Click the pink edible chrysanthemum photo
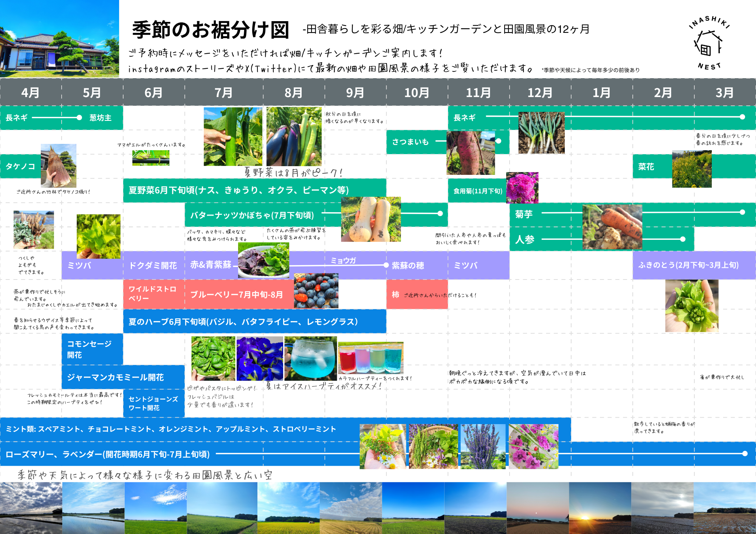This screenshot has width=756, height=534. [x=522, y=188]
